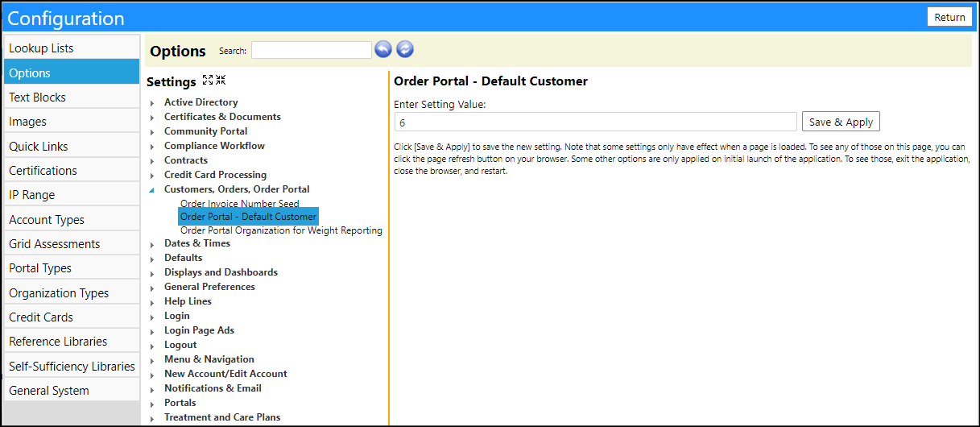
Task: Expand Portals arrow
Action: [x=152, y=404]
